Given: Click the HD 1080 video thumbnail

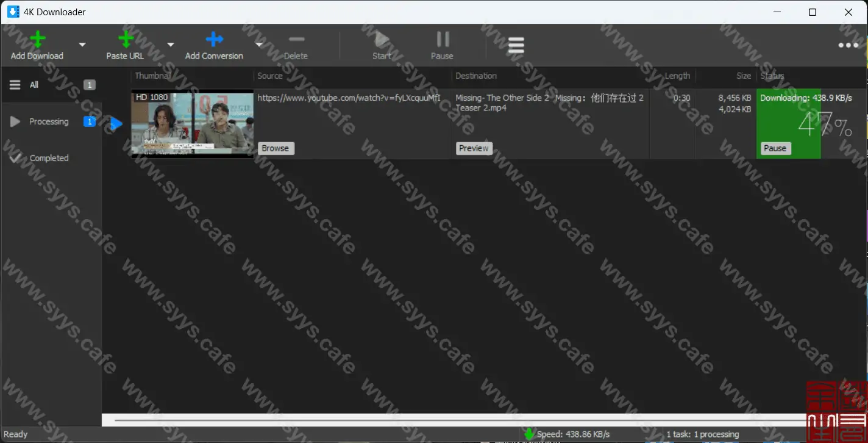Looking at the screenshot, I should click(192, 124).
